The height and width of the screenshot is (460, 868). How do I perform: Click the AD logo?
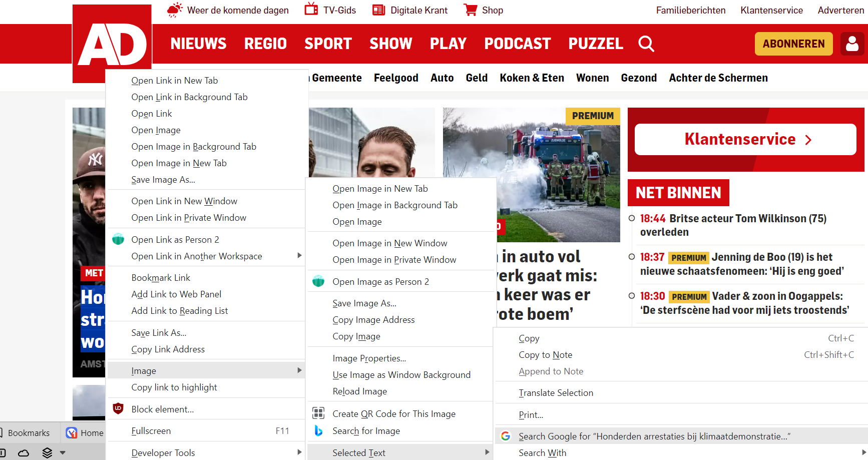click(112, 44)
